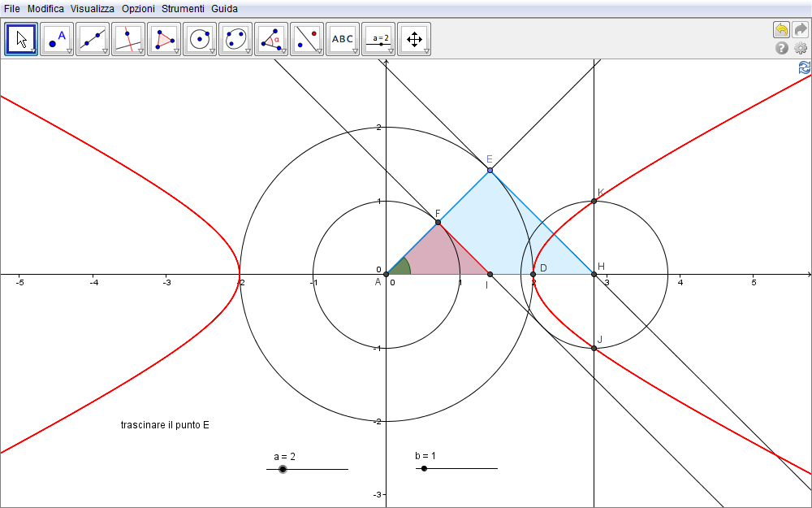Screen dimensions: 812x508
Task: Expand the Move tool dropdown triangle
Action: coord(33,51)
